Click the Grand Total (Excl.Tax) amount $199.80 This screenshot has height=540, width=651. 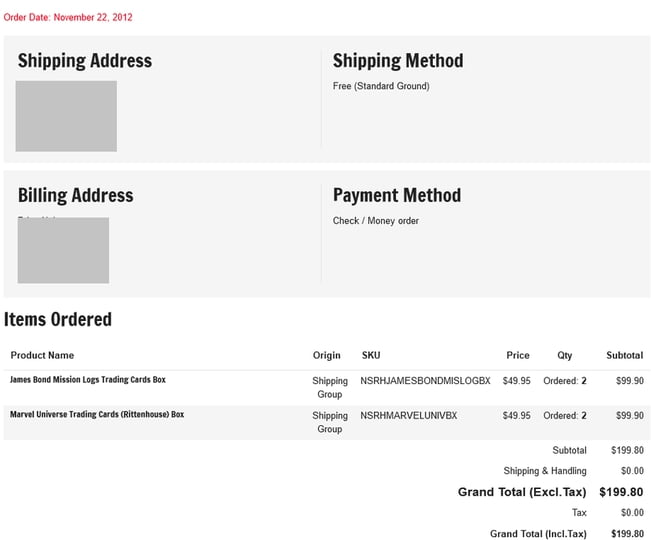coord(621,492)
